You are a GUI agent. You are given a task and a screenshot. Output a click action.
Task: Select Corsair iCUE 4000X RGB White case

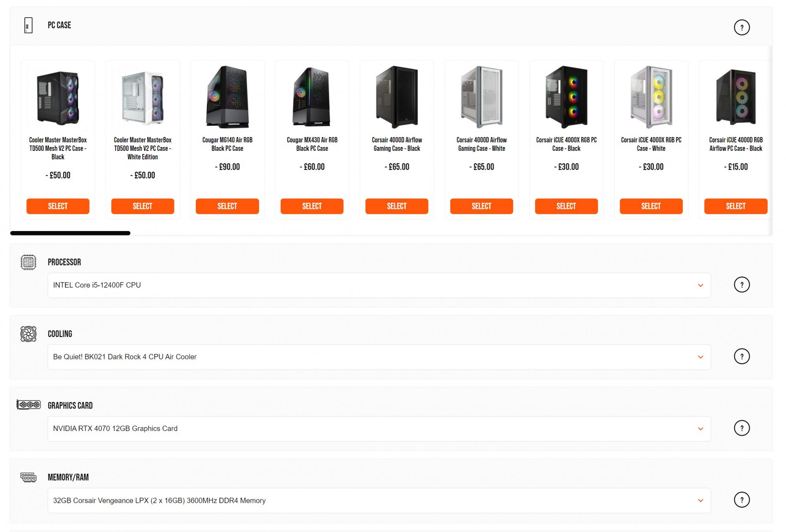(x=651, y=206)
